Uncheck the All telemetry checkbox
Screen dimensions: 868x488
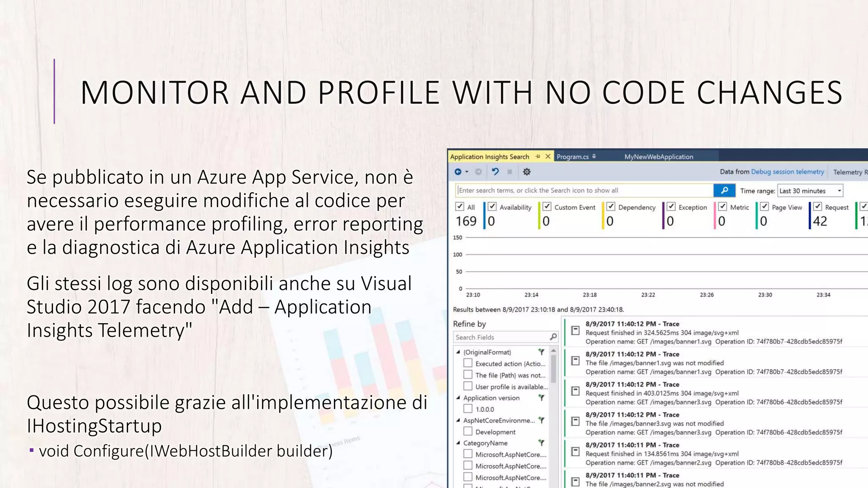pos(459,206)
